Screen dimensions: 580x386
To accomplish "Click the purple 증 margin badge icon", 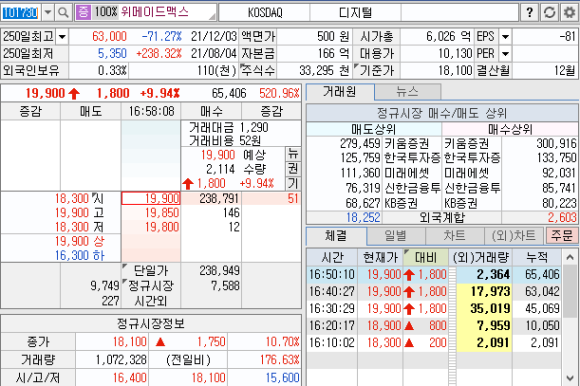I will (x=83, y=13).
